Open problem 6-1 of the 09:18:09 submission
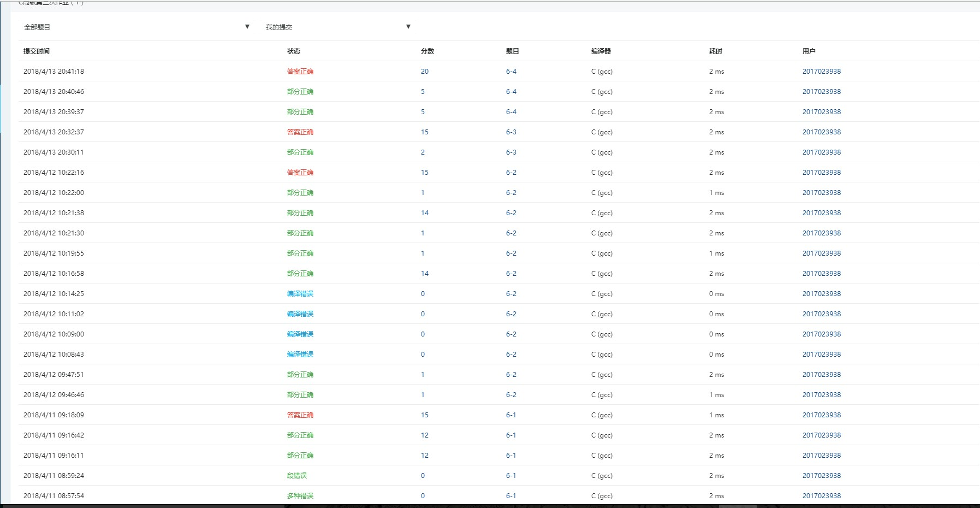Screen dimensions: 980x508 pos(511,415)
